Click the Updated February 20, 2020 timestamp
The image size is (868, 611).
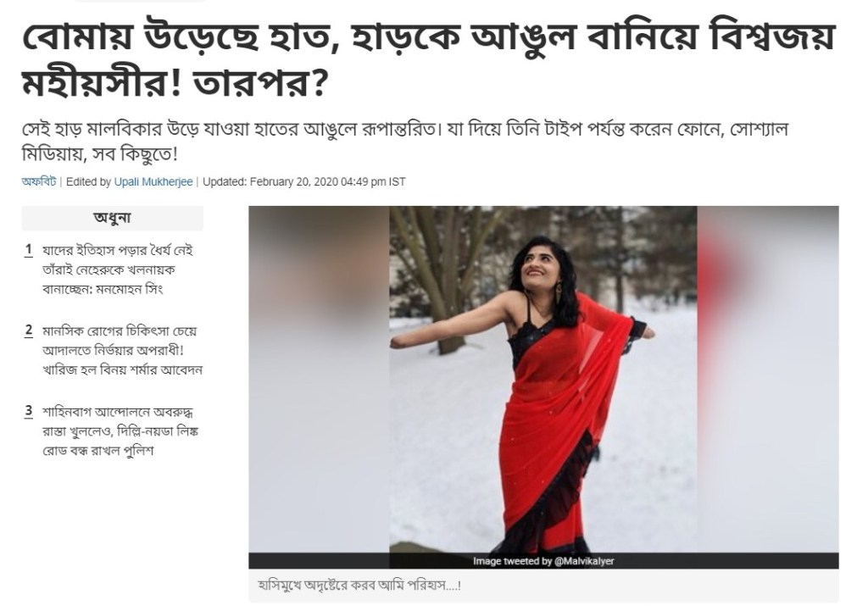pyautogui.click(x=304, y=181)
